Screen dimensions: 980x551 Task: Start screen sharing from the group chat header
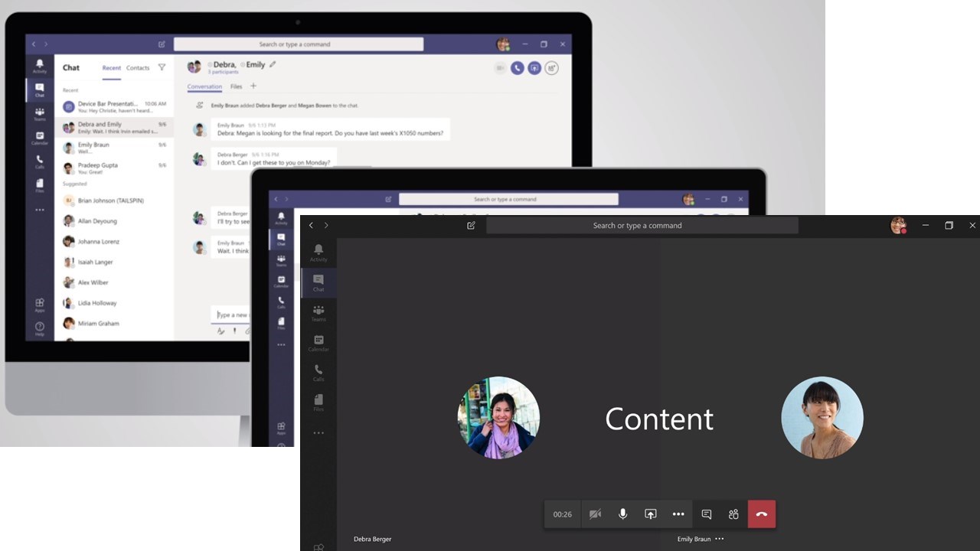[x=534, y=68]
